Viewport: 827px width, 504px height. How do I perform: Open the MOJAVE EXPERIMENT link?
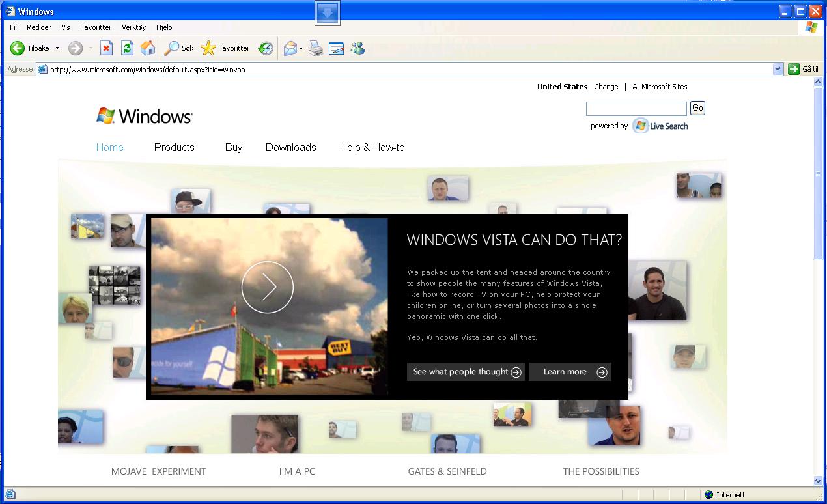[159, 471]
